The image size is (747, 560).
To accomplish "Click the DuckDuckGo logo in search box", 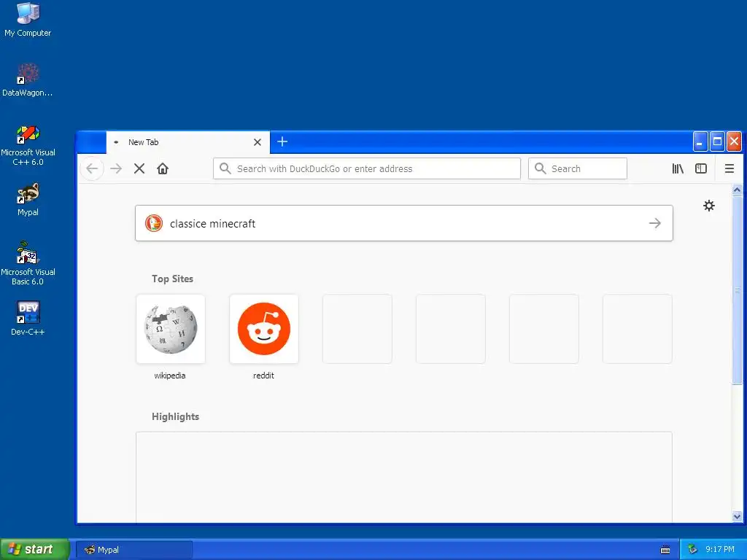I will (154, 223).
